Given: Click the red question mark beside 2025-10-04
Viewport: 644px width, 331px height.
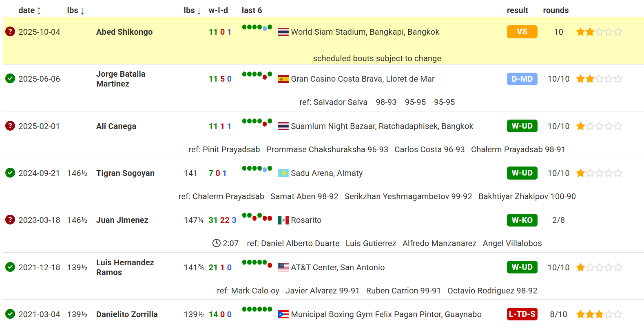Looking at the screenshot, I should [10, 31].
